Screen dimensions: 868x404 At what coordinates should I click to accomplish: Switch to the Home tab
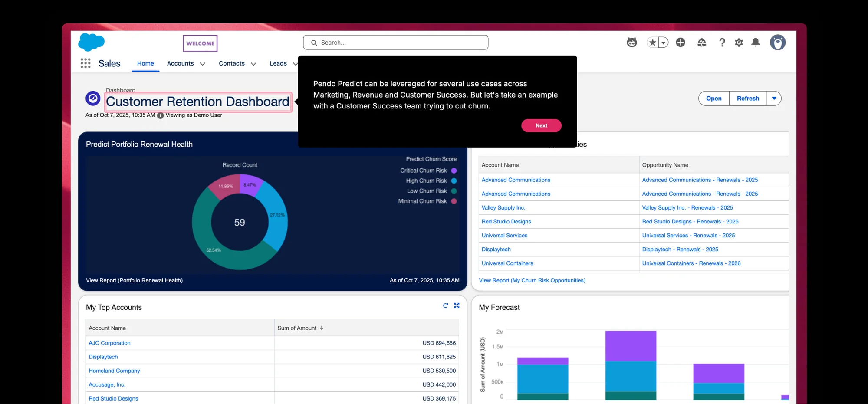(x=145, y=63)
